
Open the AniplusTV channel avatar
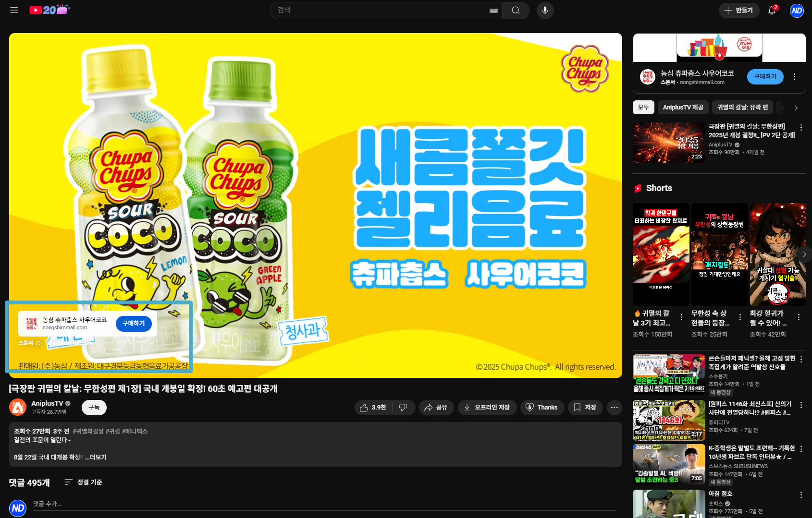pyautogui.click(x=18, y=408)
